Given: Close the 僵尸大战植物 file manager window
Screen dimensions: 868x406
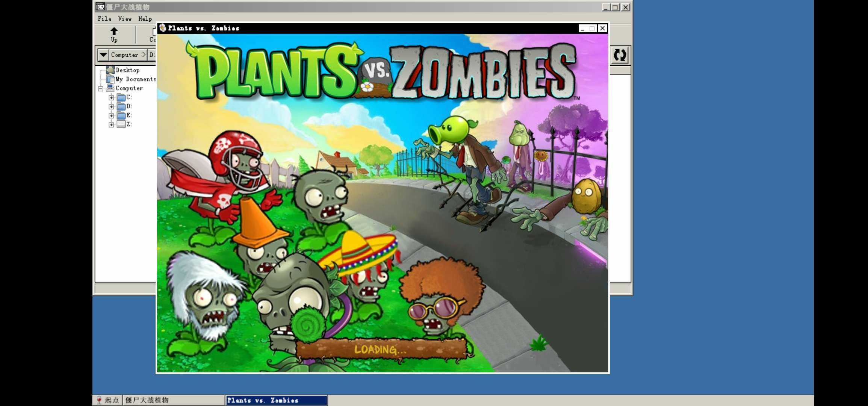Looking at the screenshot, I should coord(625,8).
